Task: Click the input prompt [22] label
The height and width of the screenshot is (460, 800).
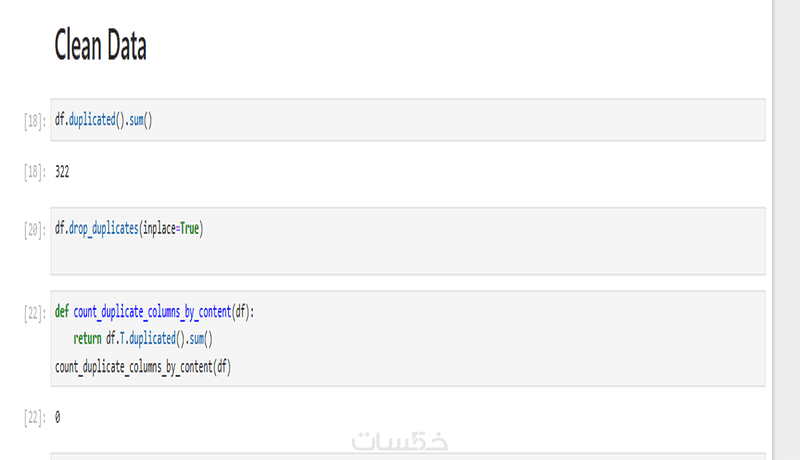Action: (35, 313)
